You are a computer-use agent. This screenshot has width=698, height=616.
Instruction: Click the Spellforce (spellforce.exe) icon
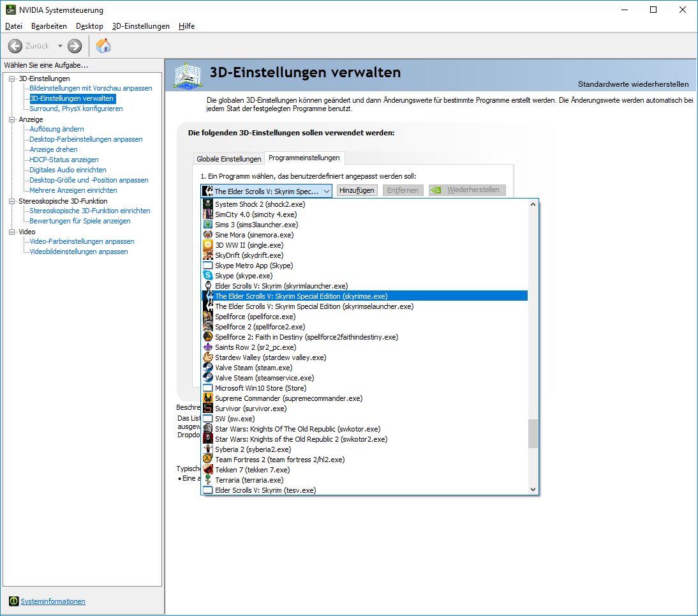click(x=208, y=317)
